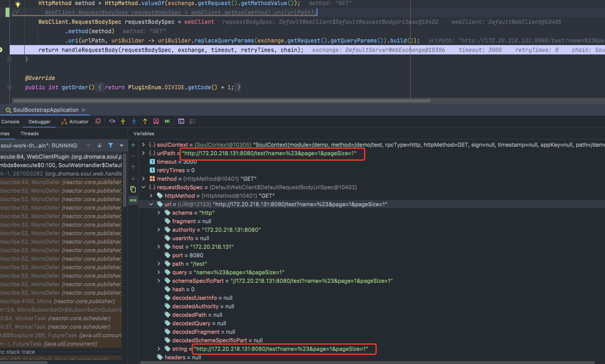Click the editor horizontal scrollbar
Viewport: 605px width, 364px height.
[222, 101]
